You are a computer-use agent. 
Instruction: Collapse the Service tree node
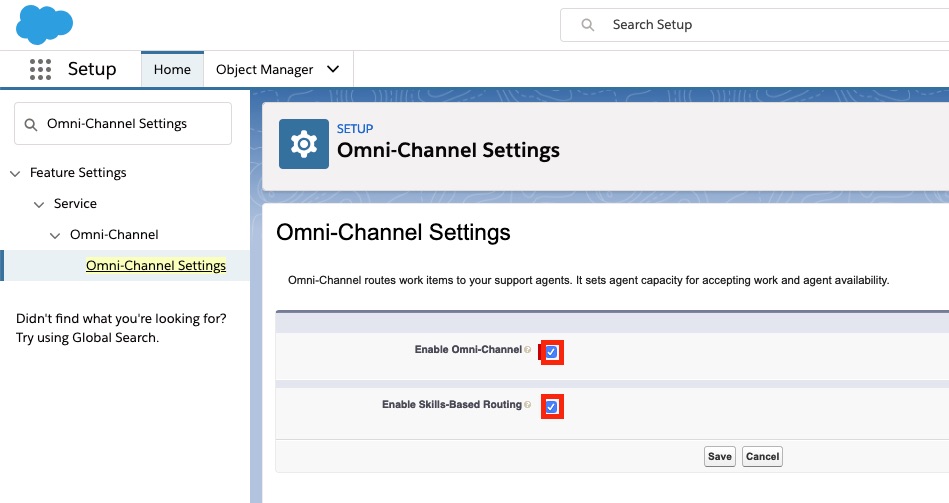[39, 205]
